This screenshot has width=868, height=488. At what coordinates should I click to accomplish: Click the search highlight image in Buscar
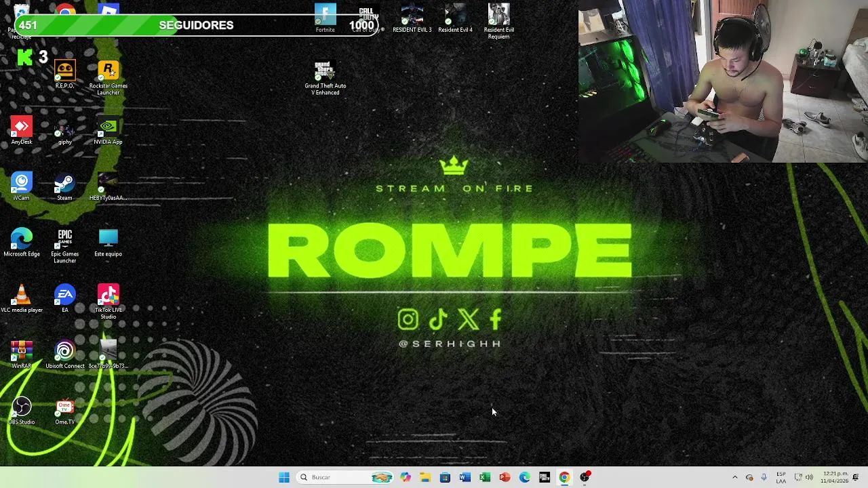click(382, 477)
